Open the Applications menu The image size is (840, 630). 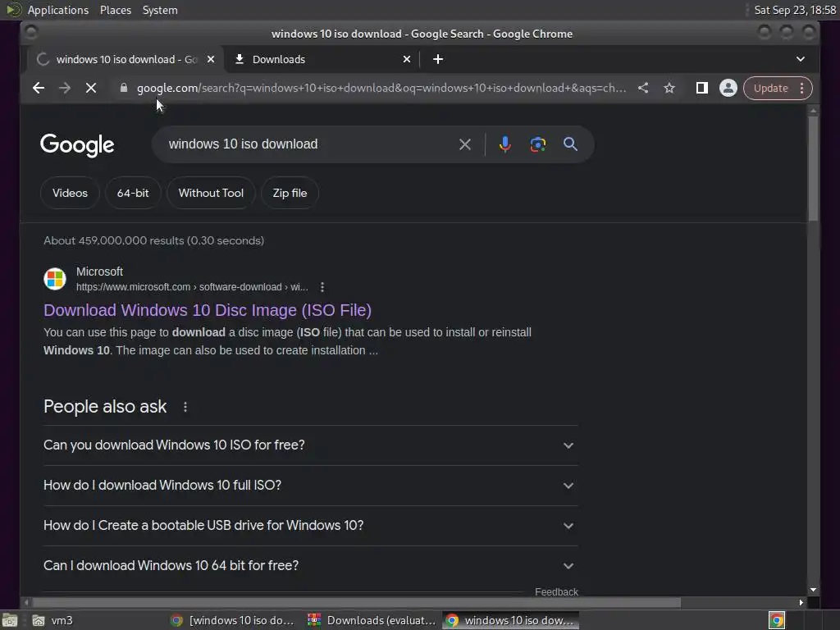[x=58, y=10]
